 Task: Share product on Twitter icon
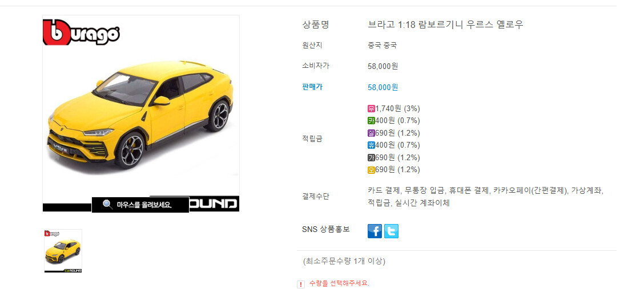(391, 231)
